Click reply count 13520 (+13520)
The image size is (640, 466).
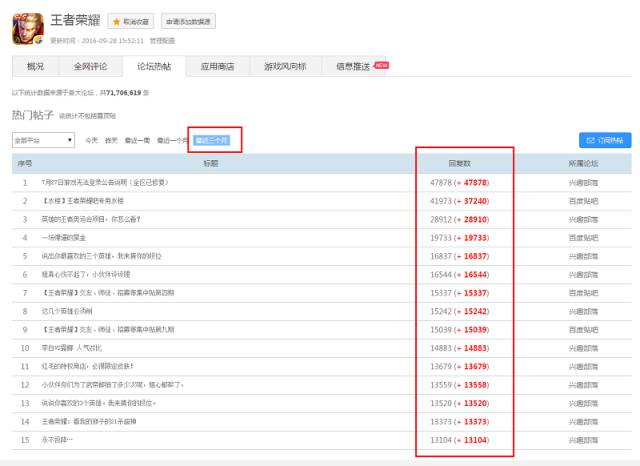tap(460, 403)
